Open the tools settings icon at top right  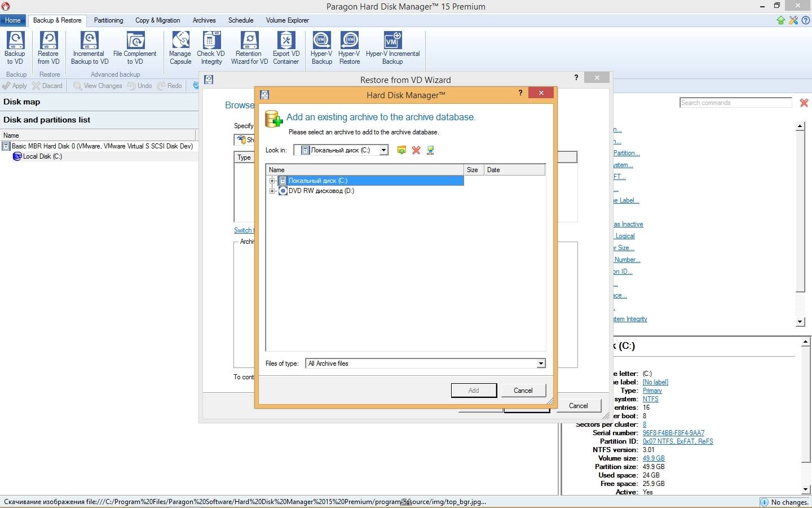(793, 20)
